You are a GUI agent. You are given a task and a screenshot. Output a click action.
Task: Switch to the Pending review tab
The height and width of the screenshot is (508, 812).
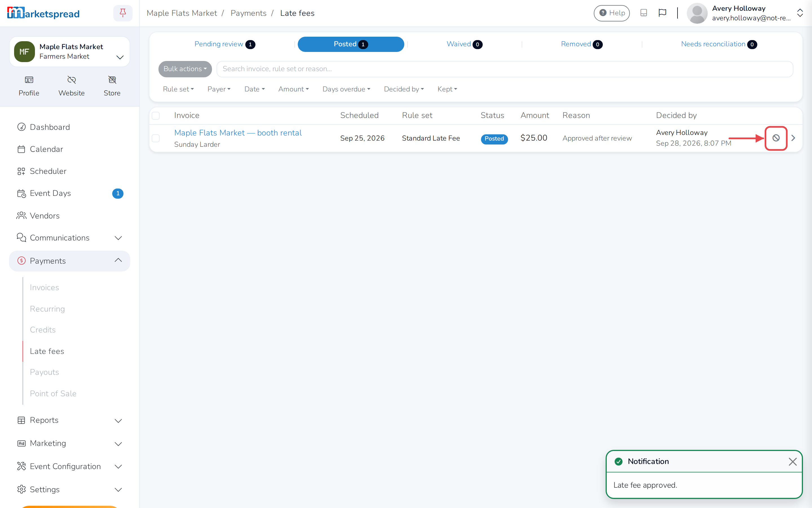pyautogui.click(x=224, y=44)
